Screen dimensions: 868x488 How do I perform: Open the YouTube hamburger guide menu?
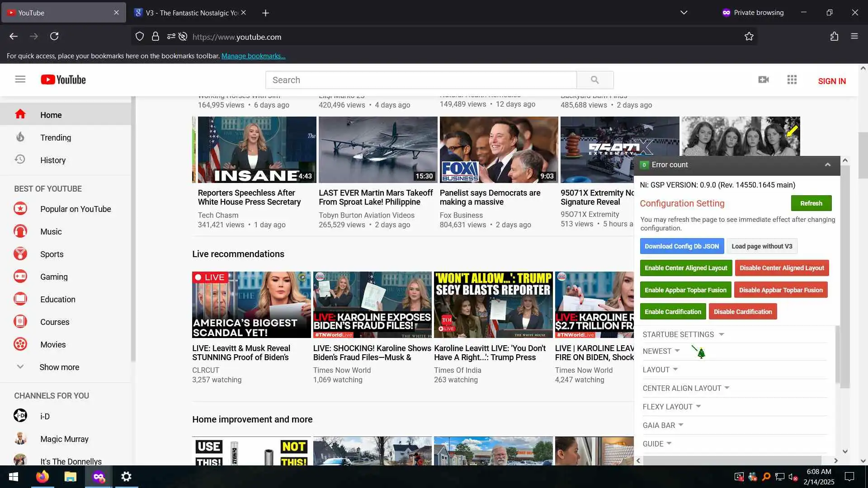point(20,80)
